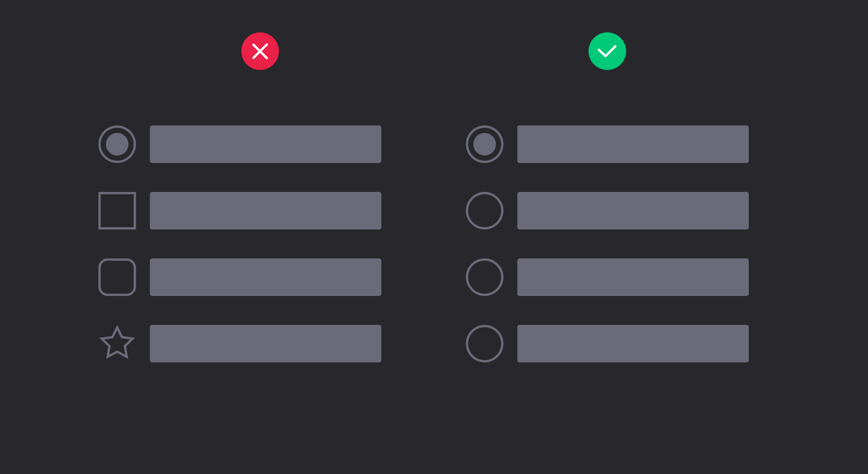Select the filled radio button in left list
Viewport: 868px width, 474px height.
pyautogui.click(x=117, y=144)
